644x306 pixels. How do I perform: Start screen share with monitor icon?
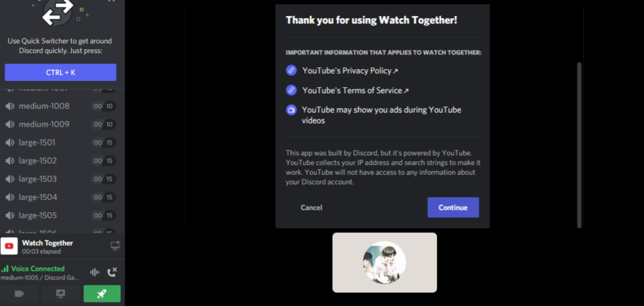pos(61,294)
